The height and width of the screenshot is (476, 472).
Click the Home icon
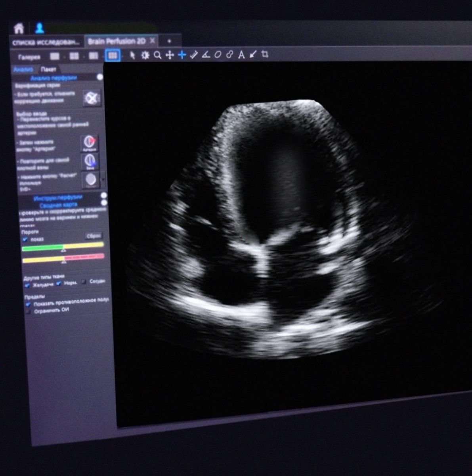[x=19, y=28]
